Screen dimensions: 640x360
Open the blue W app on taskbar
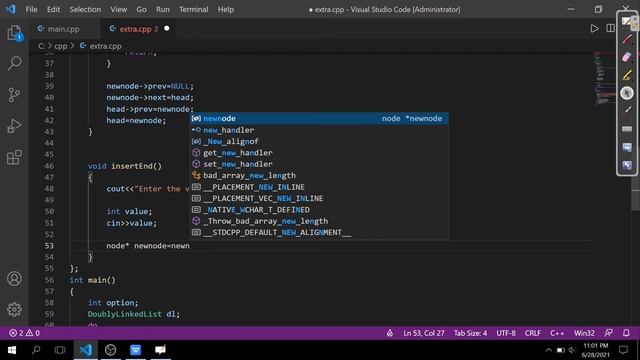[136, 350]
